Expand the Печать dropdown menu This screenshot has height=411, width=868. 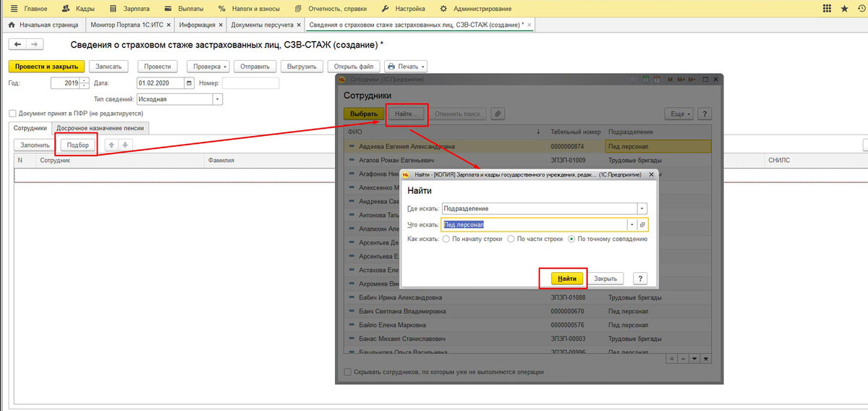pyautogui.click(x=405, y=66)
